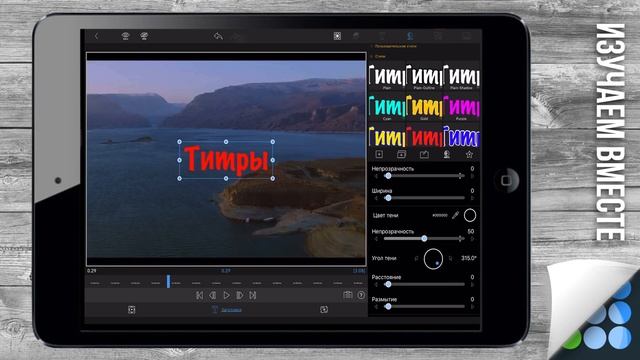Image resolution: width=640 pixels, height=360 pixels.
Task: Jump to clip start button
Action: click(x=199, y=295)
